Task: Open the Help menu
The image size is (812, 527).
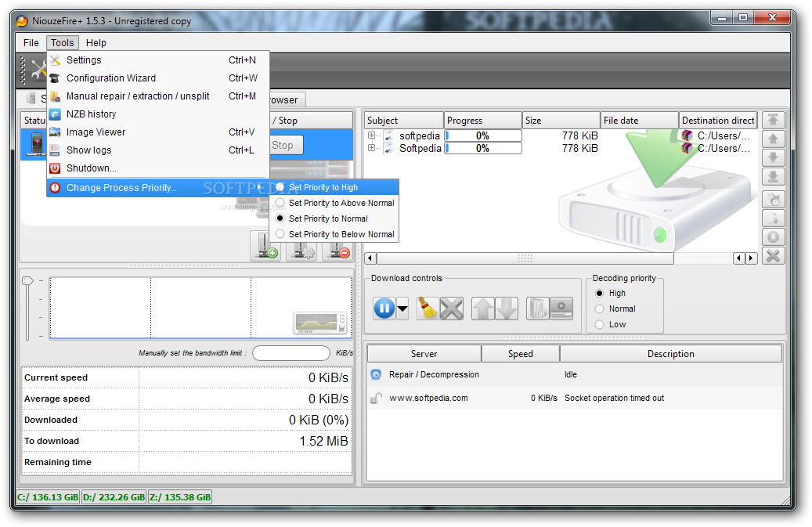Action: pyautogui.click(x=96, y=43)
